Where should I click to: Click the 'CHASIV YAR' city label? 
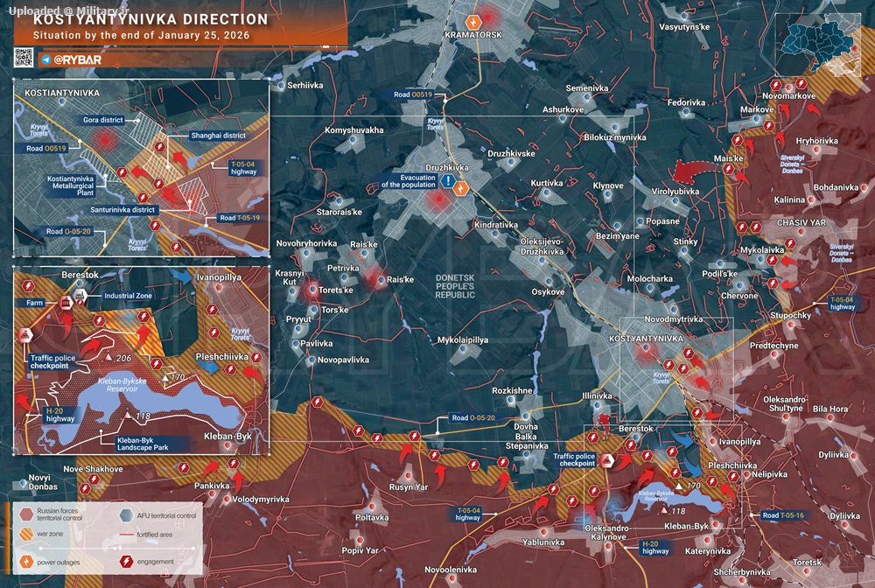pyautogui.click(x=801, y=222)
